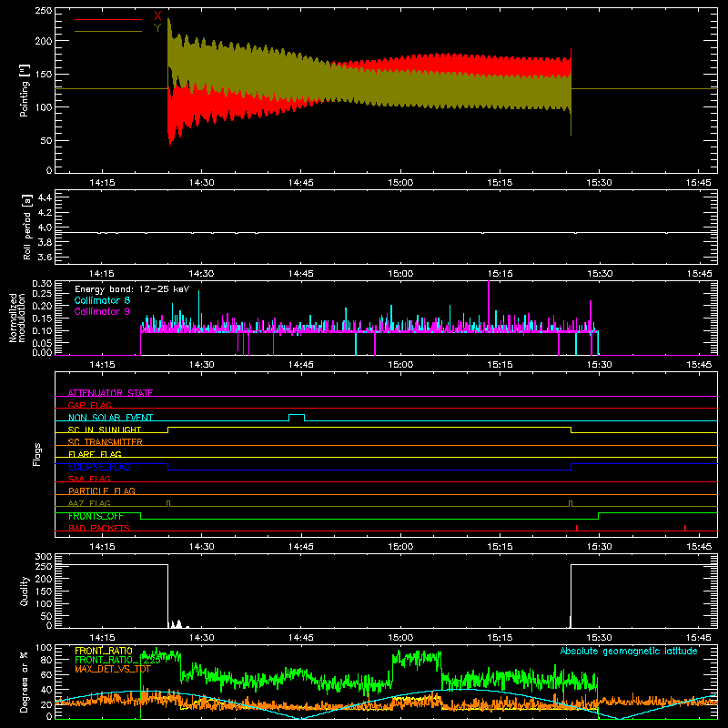Select the GAP_FLAG label
Screen dimensions: 728x728
(89, 405)
